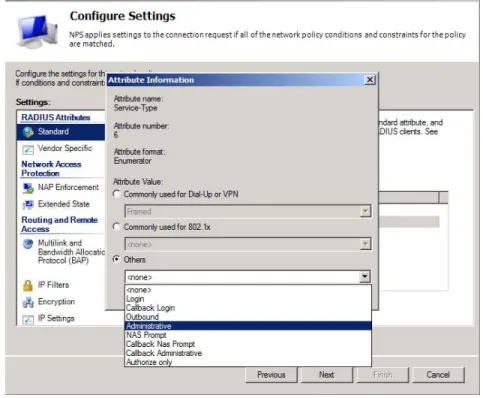This screenshot has width=483, height=398.
Task: Click the Enumerator attribute format text
Action: coord(132,161)
